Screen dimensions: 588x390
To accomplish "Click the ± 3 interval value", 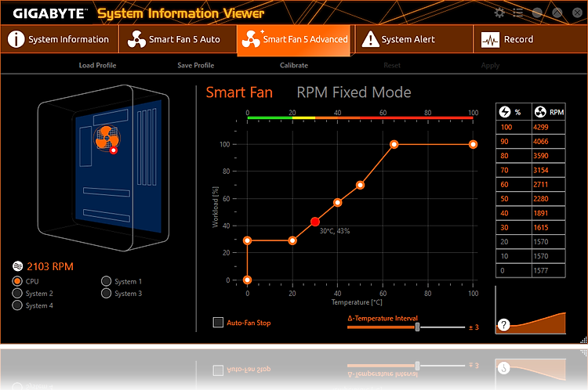I will (474, 327).
